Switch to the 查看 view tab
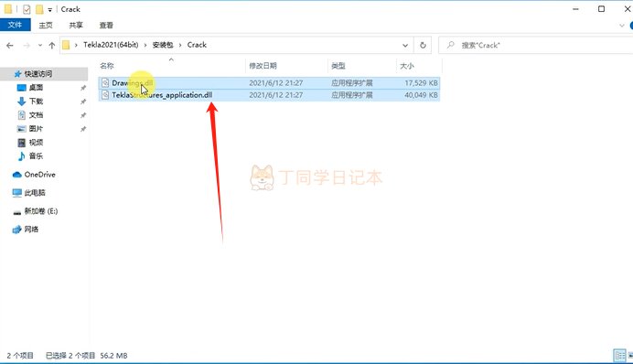 coord(106,25)
